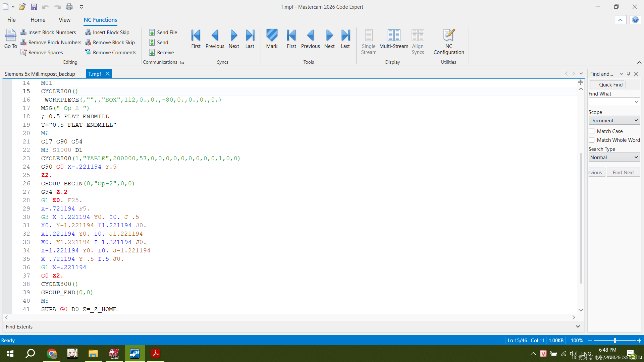Enable the Match Case checkbox
The height and width of the screenshot is (362, 644).
(x=592, y=131)
